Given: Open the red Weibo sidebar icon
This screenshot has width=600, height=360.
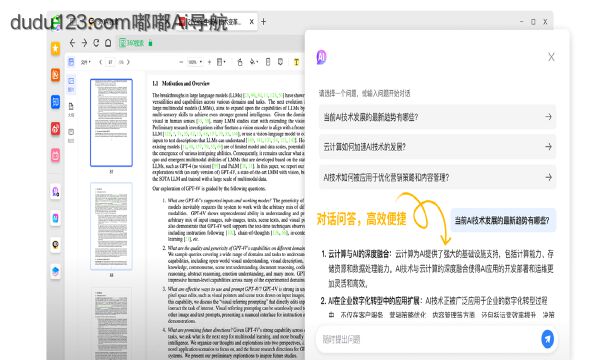Looking at the screenshot, I should [56, 129].
